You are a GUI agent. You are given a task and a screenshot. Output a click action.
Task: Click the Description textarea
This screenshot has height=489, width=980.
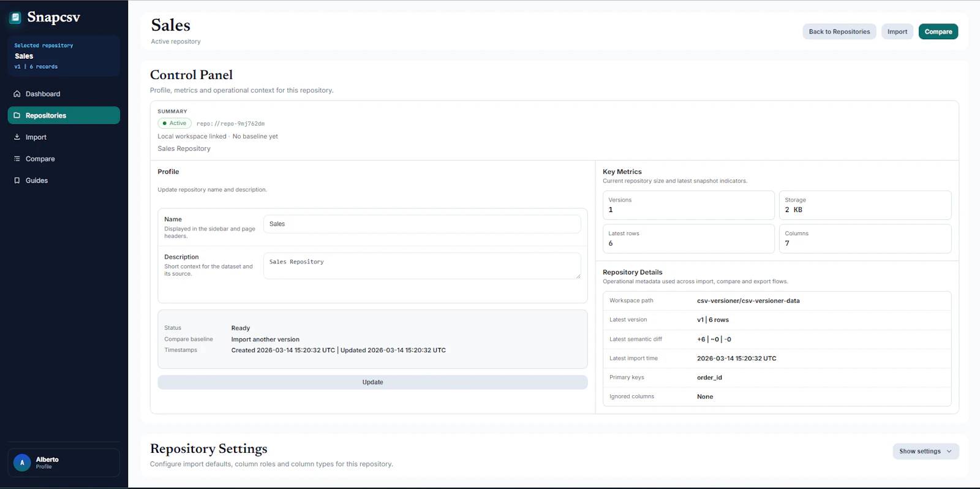[422, 266]
